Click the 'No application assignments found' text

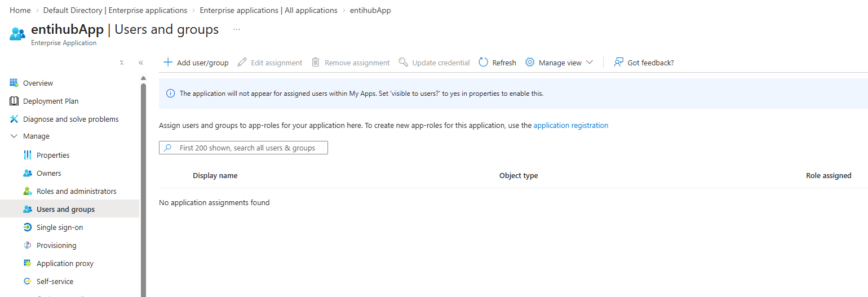214,202
